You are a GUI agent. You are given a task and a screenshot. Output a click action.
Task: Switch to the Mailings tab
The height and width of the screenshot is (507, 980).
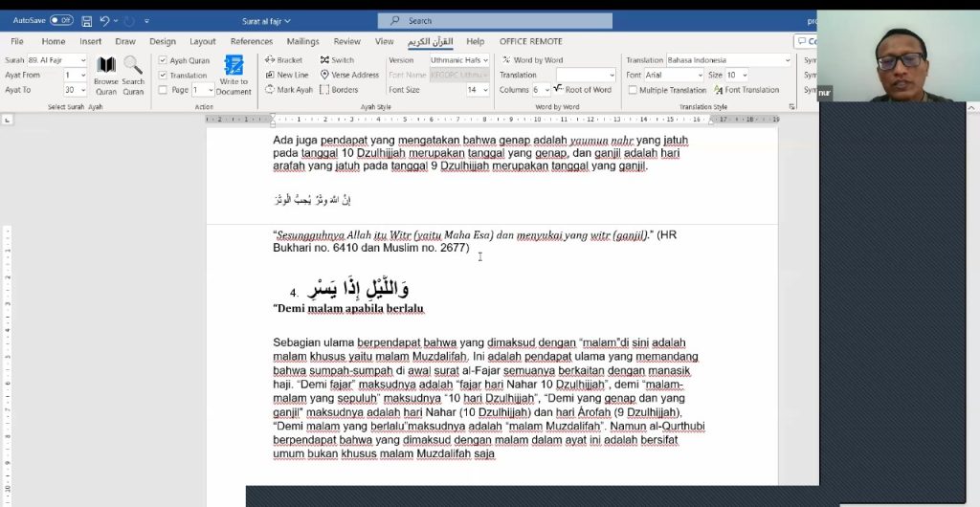point(303,41)
